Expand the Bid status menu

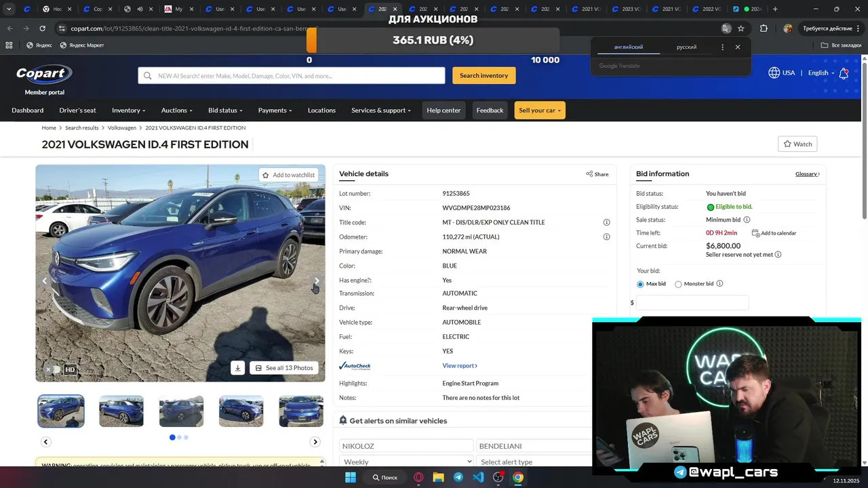click(225, 110)
